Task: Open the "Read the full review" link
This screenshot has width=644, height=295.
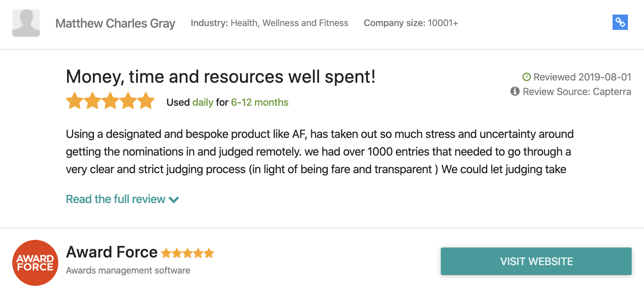Action: [115, 199]
